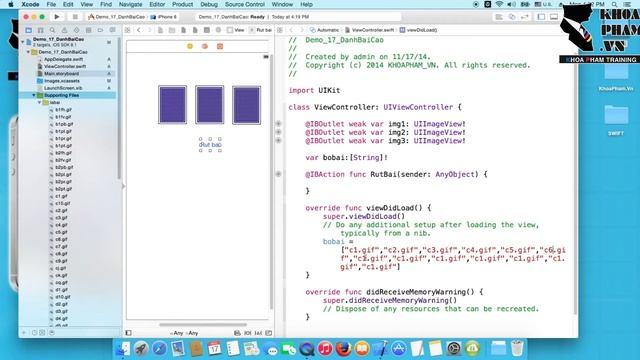Open the wAny hAny size class selector
Screen dimensions: 640x360
point(184,333)
